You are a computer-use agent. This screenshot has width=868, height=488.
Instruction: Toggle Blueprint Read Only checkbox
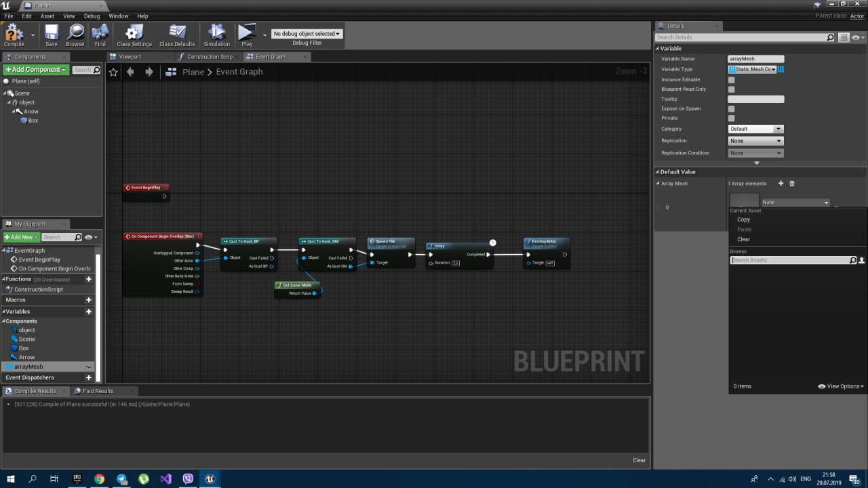point(731,89)
